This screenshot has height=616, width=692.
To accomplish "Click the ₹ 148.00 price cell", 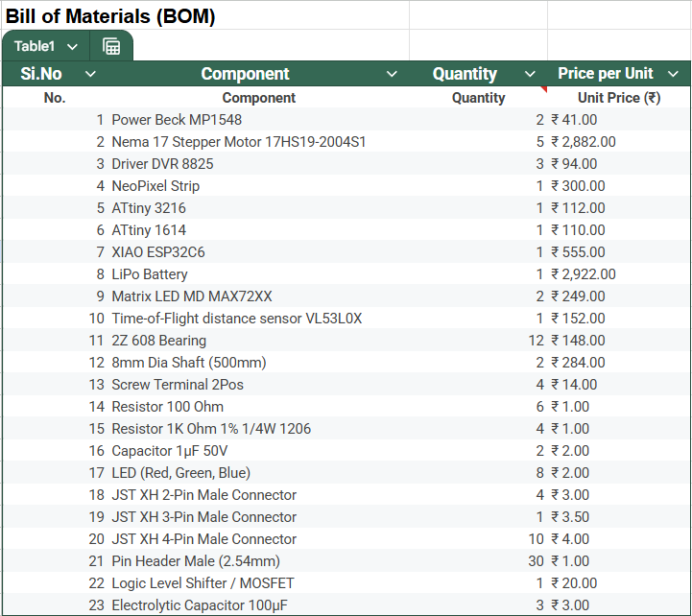I will pyautogui.click(x=619, y=341).
